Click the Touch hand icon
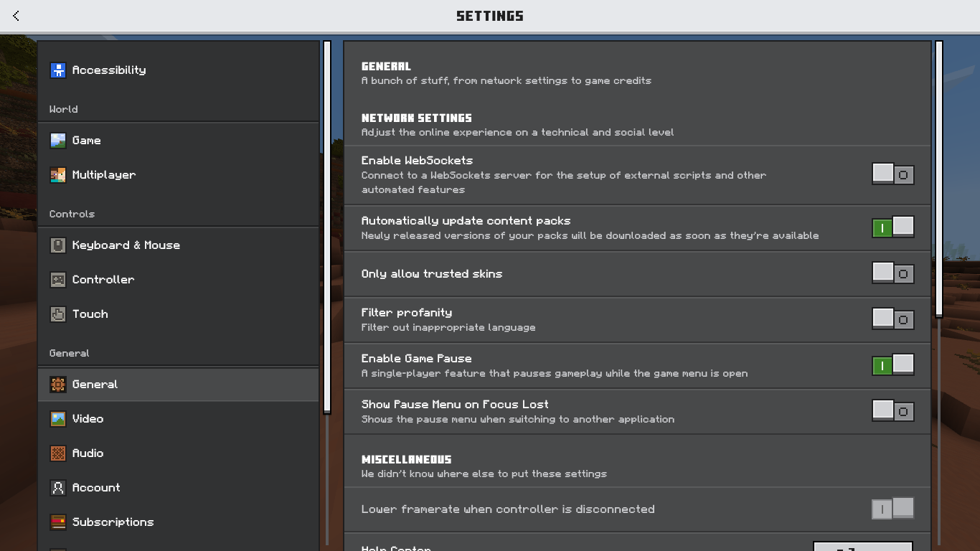This screenshot has width=980, height=551. (58, 314)
